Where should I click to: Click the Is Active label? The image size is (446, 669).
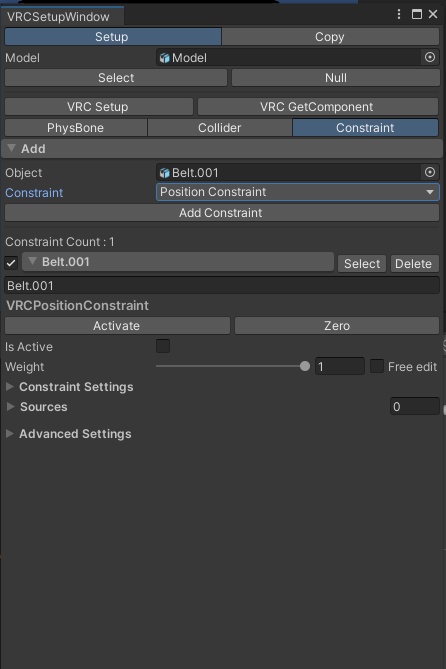[29, 347]
